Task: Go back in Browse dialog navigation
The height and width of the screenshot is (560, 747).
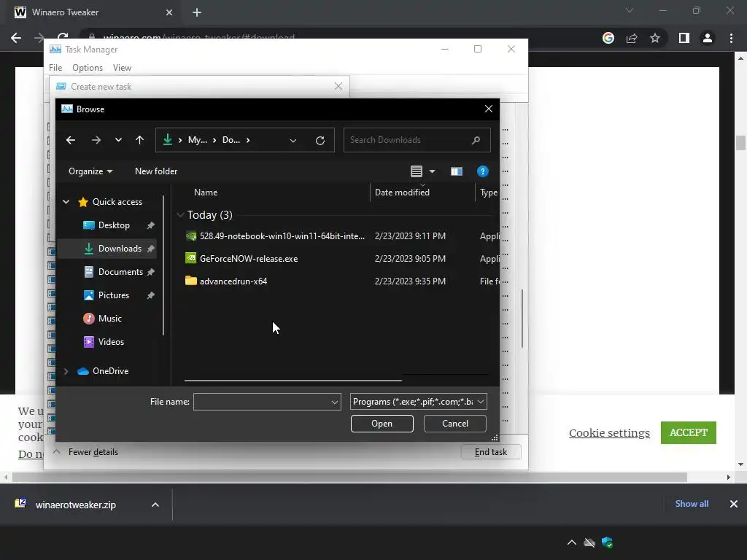Action: click(71, 140)
